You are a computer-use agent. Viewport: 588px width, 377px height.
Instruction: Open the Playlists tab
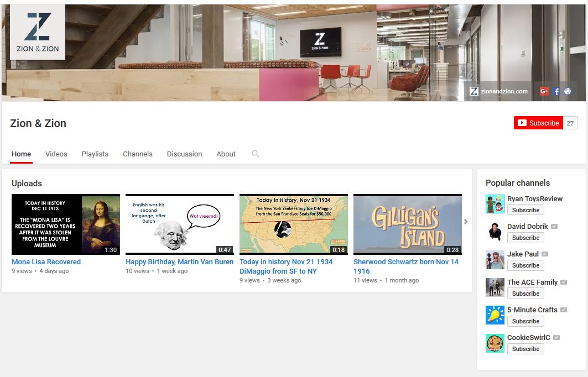(95, 154)
